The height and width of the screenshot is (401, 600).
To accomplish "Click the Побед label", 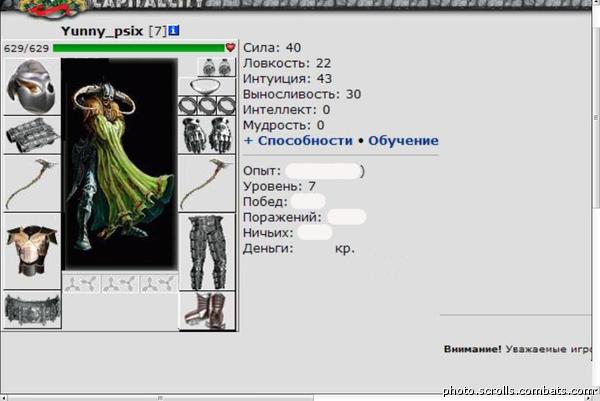I will [x=265, y=202].
